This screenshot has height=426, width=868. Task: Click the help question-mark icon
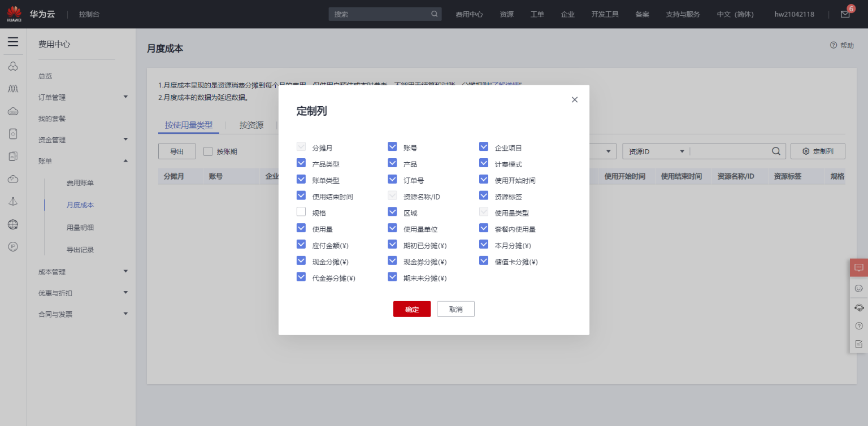click(834, 45)
